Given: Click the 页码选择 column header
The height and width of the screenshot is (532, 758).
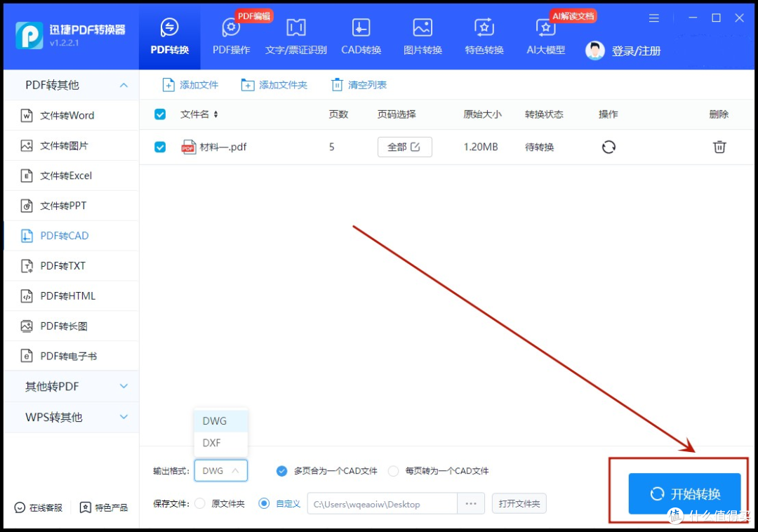Looking at the screenshot, I should tap(397, 114).
